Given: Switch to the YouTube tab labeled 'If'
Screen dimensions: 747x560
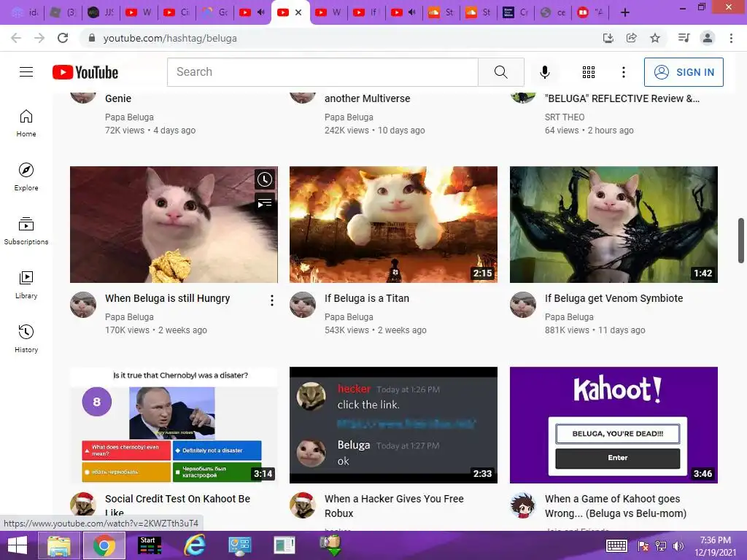Looking at the screenshot, I should (x=365, y=12).
